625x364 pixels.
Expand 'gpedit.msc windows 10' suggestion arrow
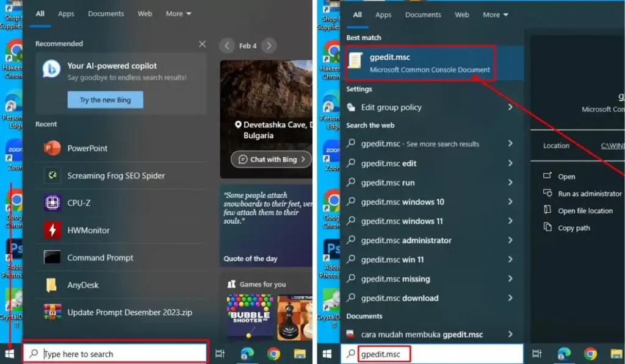click(x=510, y=202)
